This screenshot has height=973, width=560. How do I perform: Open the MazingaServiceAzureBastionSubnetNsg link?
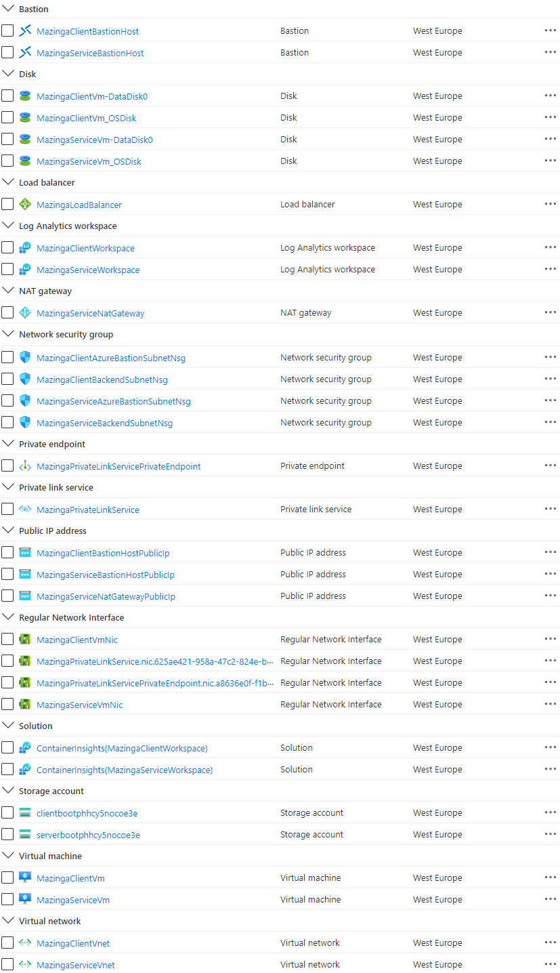click(114, 401)
